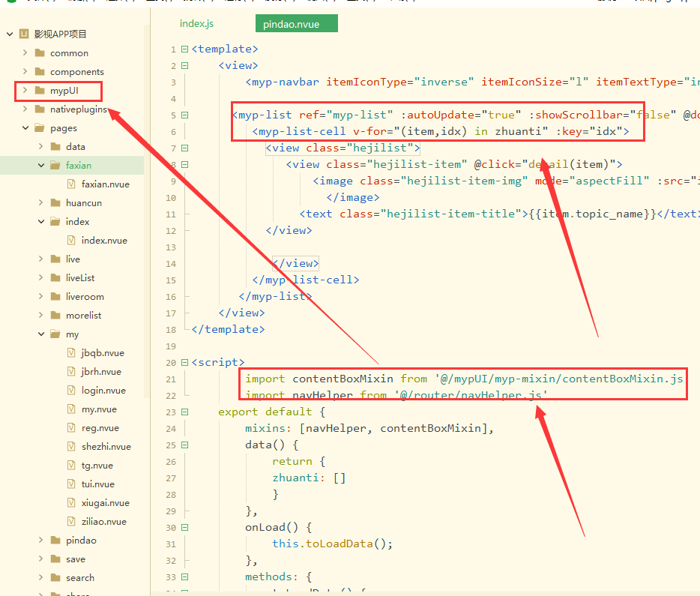Click line number 19 in the gutter
This screenshot has height=596, width=700.
tap(171, 346)
